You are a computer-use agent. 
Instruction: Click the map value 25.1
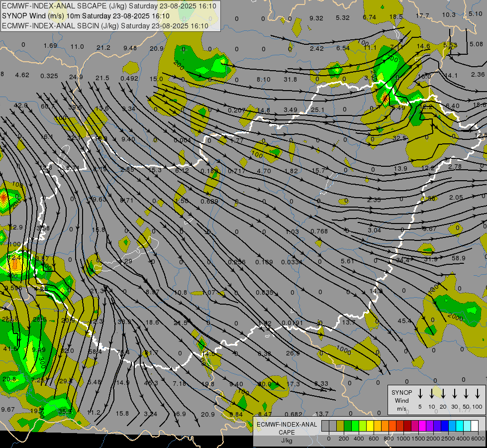[x=317, y=110]
